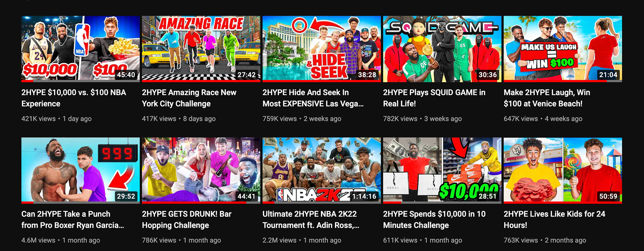Click the 28:51 duration badge
The width and height of the screenshot is (644, 251).
488,196
